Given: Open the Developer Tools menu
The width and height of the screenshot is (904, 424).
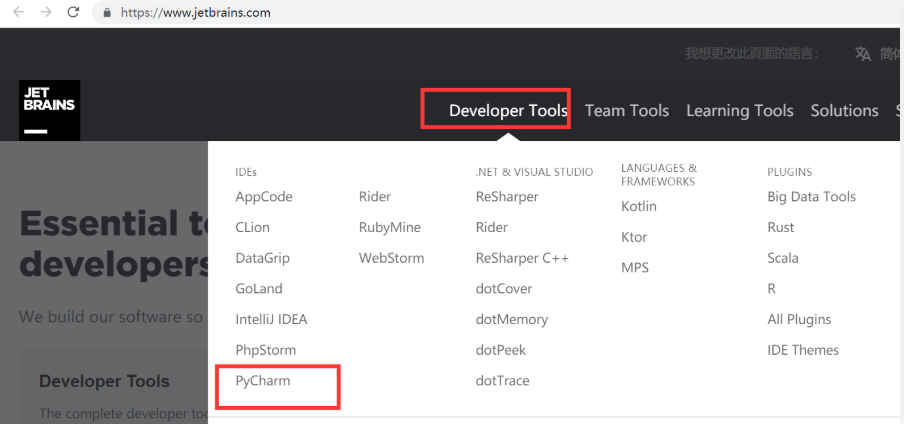Looking at the screenshot, I should point(508,110).
